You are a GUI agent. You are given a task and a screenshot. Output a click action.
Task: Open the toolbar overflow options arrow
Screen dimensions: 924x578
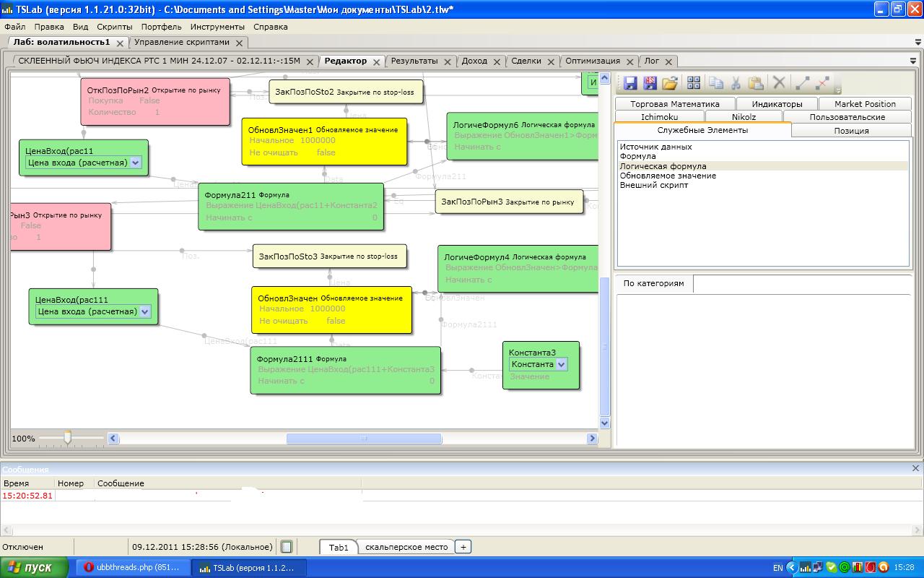(838, 90)
